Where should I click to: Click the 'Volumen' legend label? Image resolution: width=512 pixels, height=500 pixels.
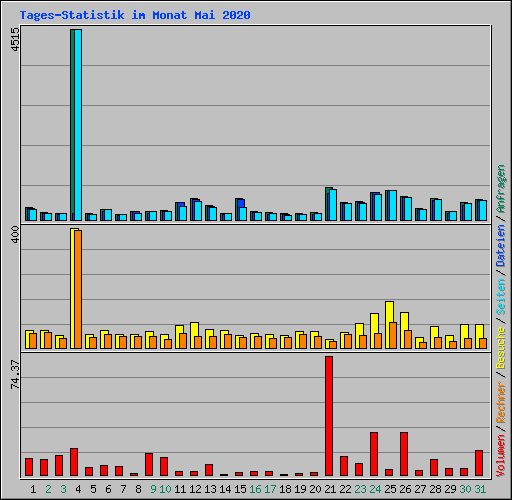[x=500, y=456]
